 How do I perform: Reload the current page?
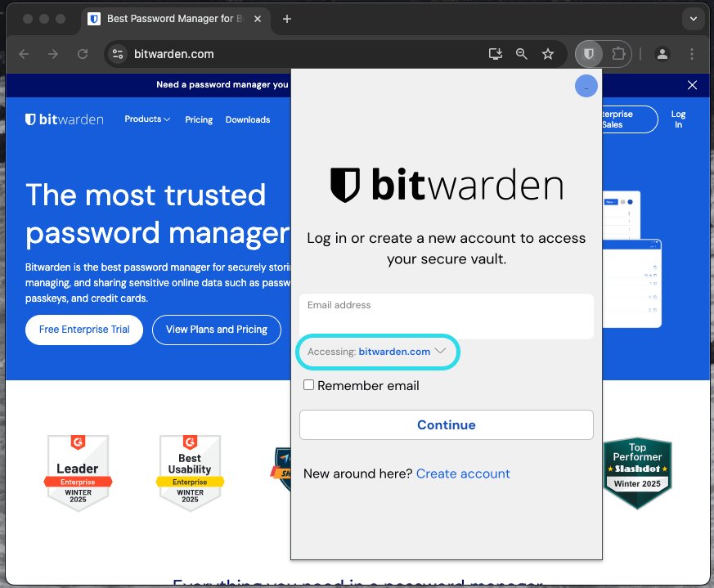click(82, 54)
